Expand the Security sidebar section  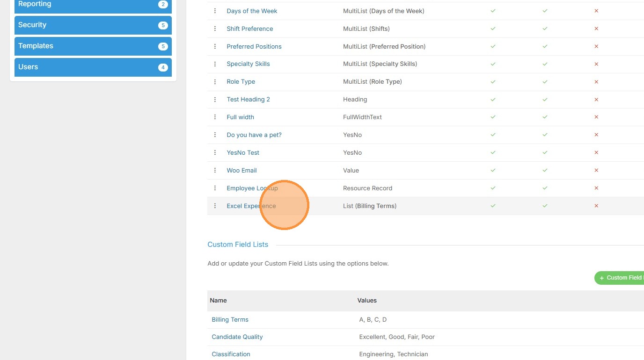pos(93,25)
